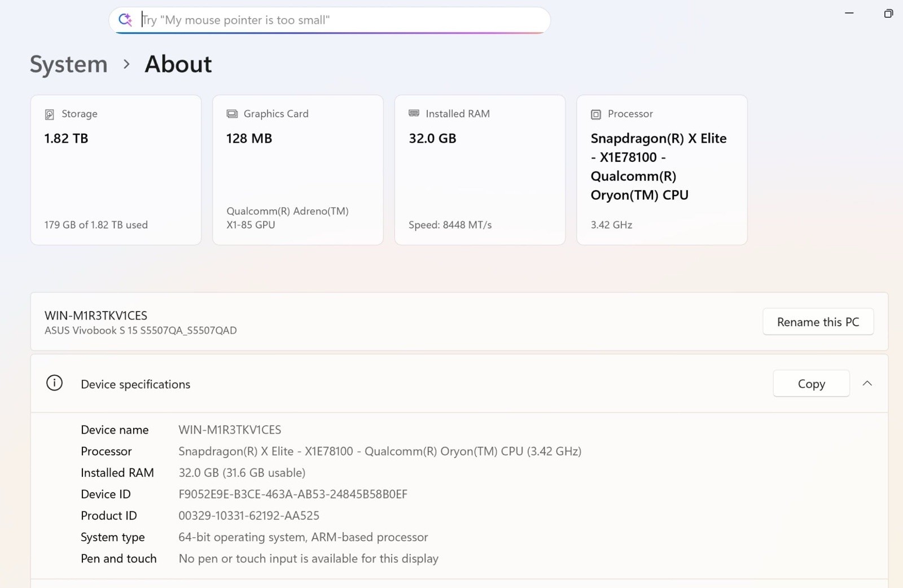Click the Installed RAM memory icon
Viewport: 903px width, 588px height.
[414, 113]
